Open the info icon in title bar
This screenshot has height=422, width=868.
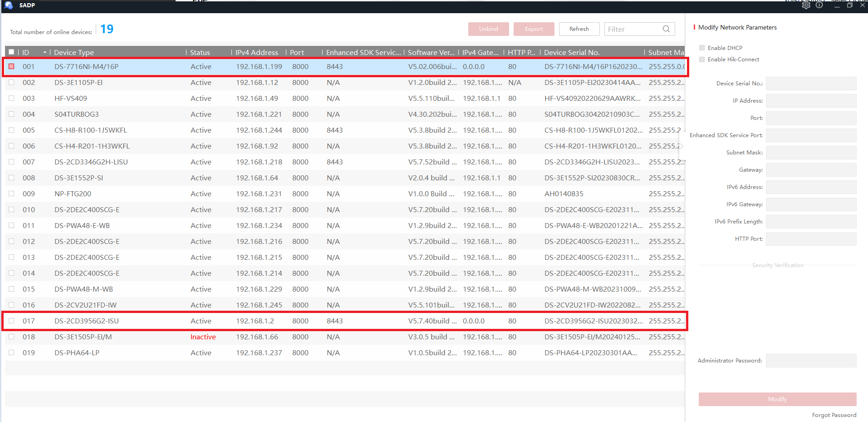[x=819, y=5]
